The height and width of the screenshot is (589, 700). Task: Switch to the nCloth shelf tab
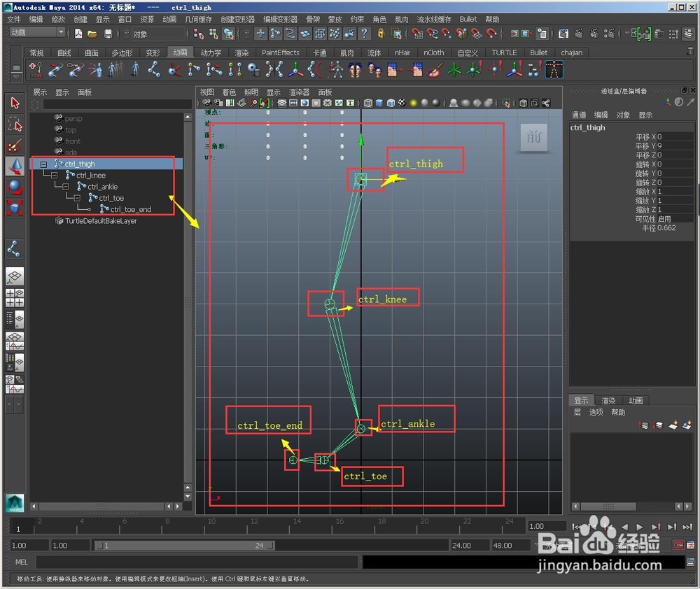click(x=433, y=52)
